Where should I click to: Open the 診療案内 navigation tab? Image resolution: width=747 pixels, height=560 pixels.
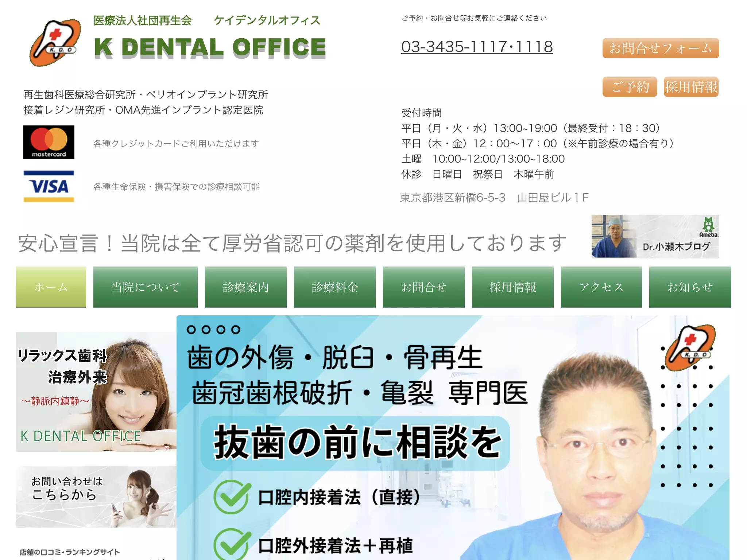[x=246, y=287]
